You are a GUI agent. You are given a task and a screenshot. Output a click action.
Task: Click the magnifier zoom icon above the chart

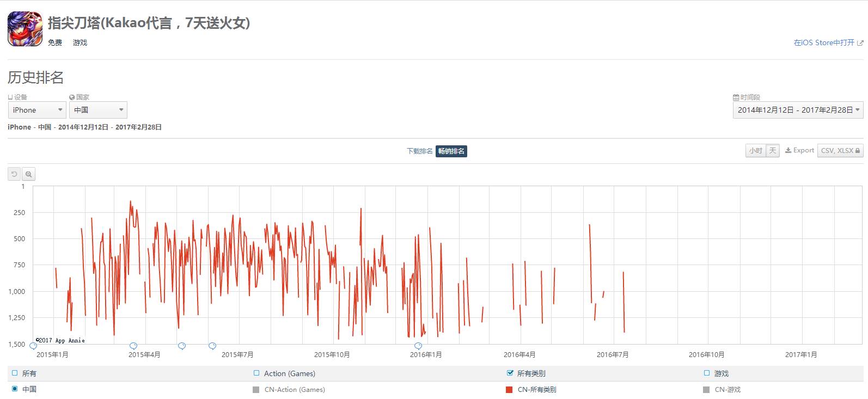coord(28,174)
